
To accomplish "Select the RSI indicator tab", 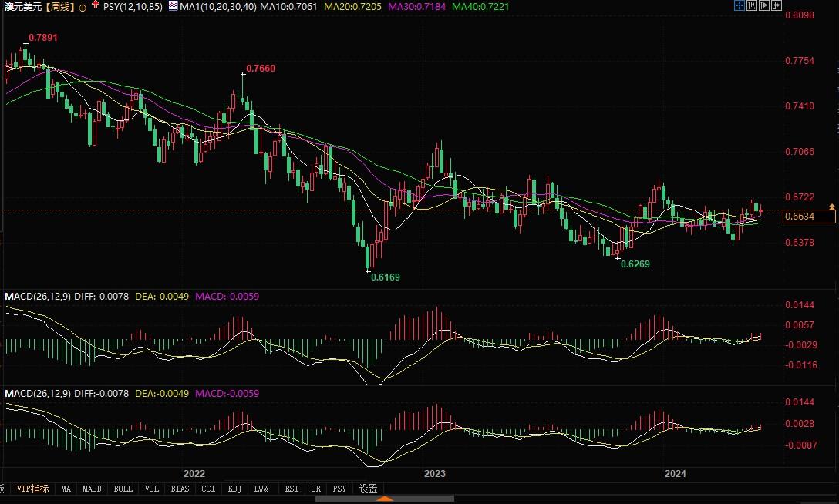I will (292, 489).
